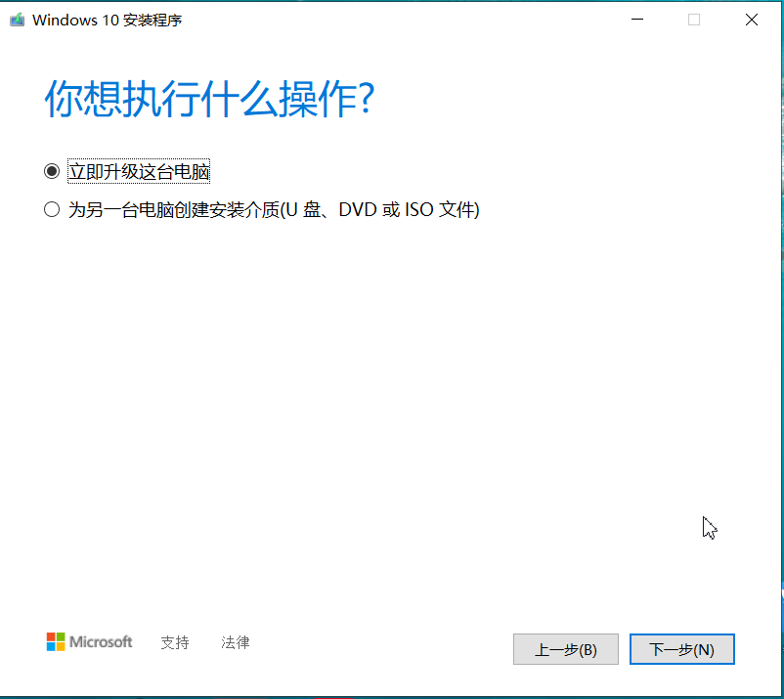784x699 pixels.
Task: Select the 立即升级这台电脑 radio circle
Action: tap(52, 171)
